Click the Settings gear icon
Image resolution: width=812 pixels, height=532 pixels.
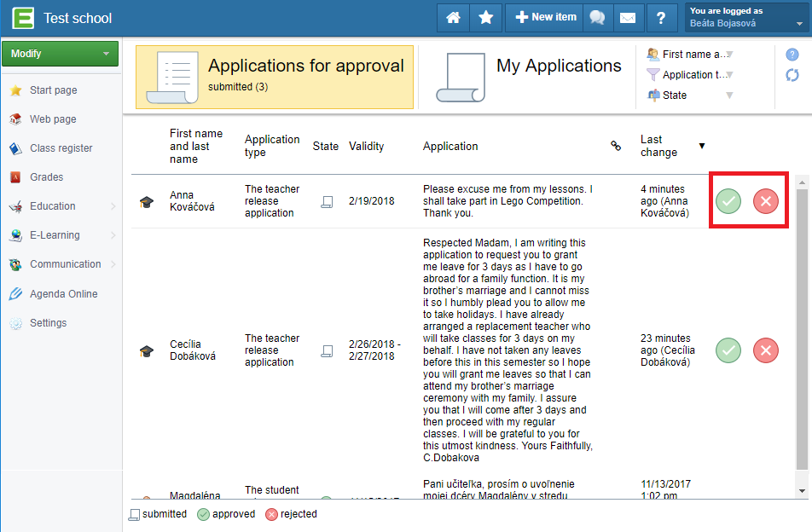(x=16, y=323)
